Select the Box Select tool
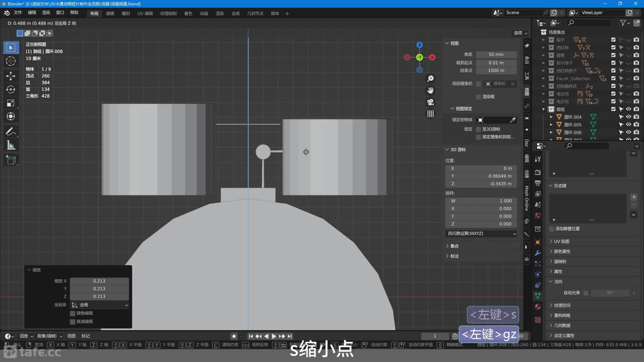 [x=11, y=48]
